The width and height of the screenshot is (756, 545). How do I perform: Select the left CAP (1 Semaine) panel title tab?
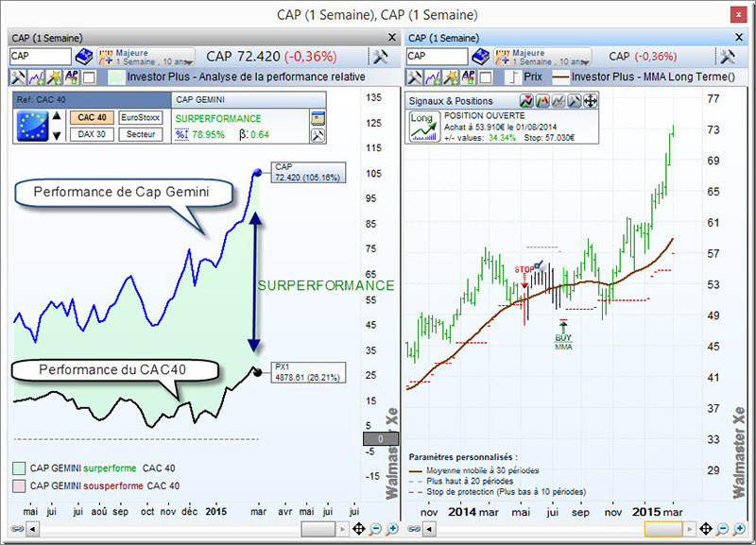[x=47, y=38]
